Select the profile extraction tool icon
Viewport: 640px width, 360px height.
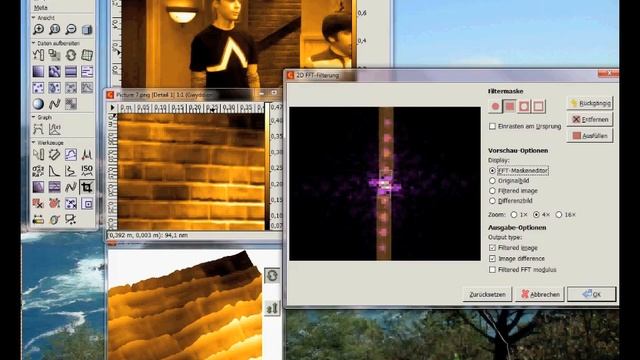point(71,154)
